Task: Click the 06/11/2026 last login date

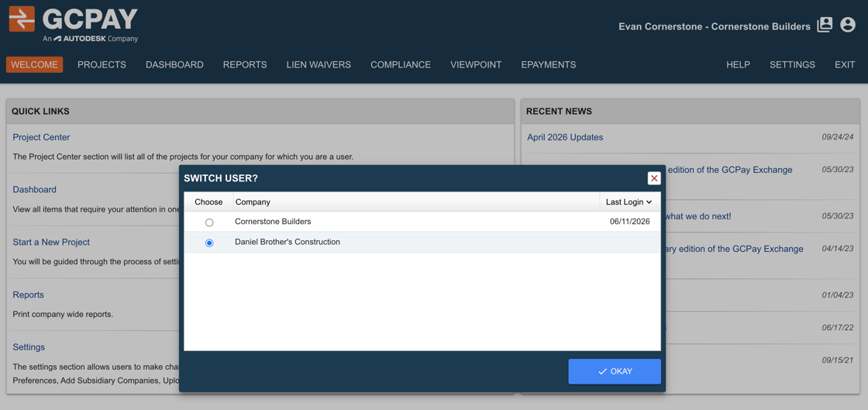Action: [630, 222]
